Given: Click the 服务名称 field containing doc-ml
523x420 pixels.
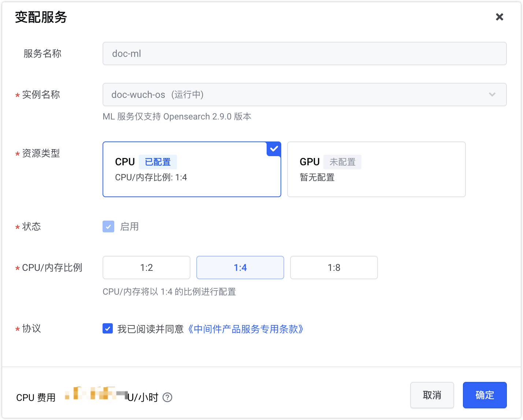Looking at the screenshot, I should tap(305, 54).
